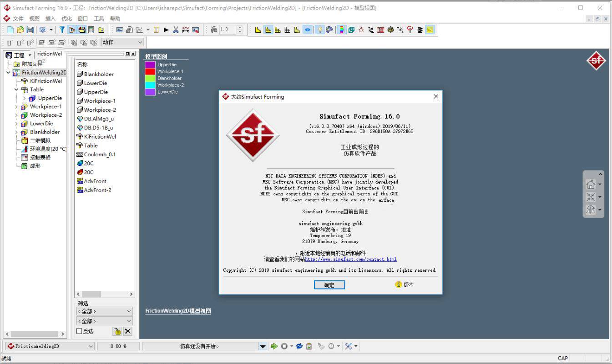Save the project with the floppy disk icon
The width and height of the screenshot is (612, 364).
click(30, 30)
